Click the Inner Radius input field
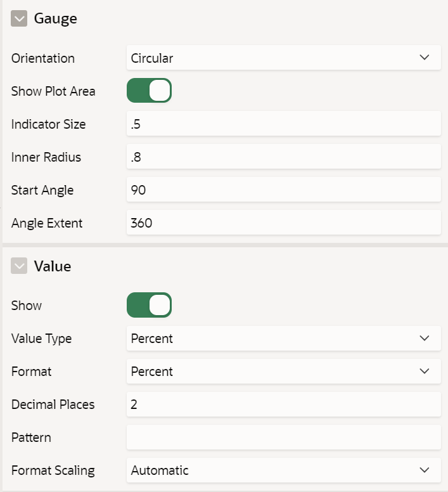The image size is (448, 492). [x=283, y=157]
